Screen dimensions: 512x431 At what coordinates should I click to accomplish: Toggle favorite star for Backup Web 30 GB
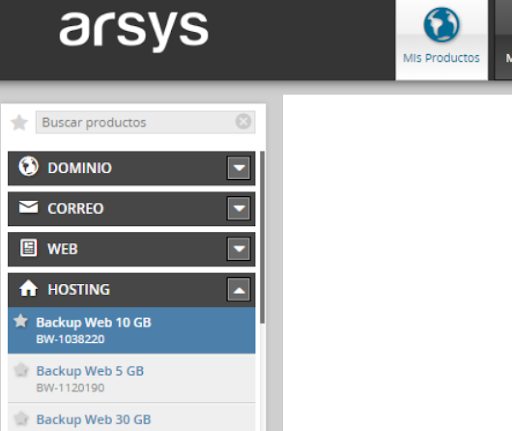pos(21,419)
